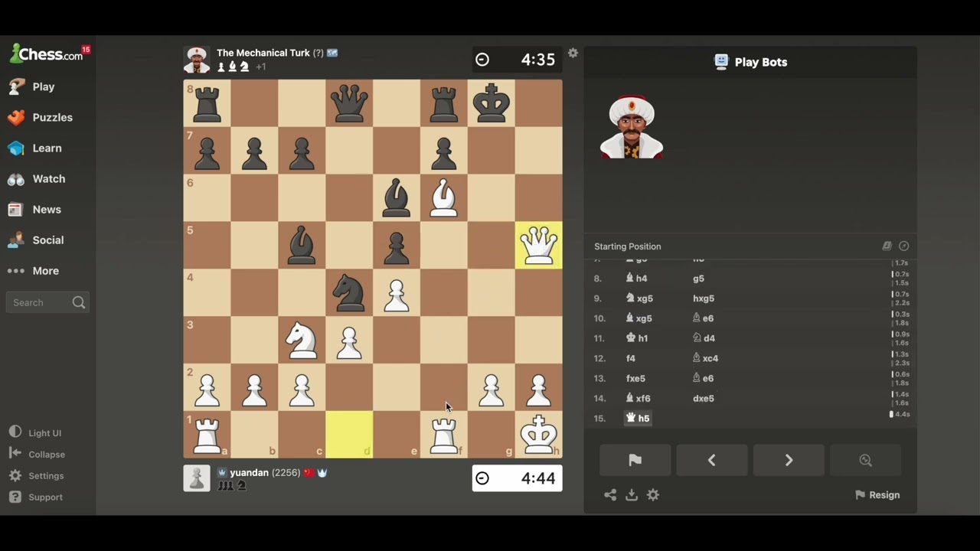The height and width of the screenshot is (551, 980).
Task: Jump to move 9 black hxg5
Action: (703, 298)
